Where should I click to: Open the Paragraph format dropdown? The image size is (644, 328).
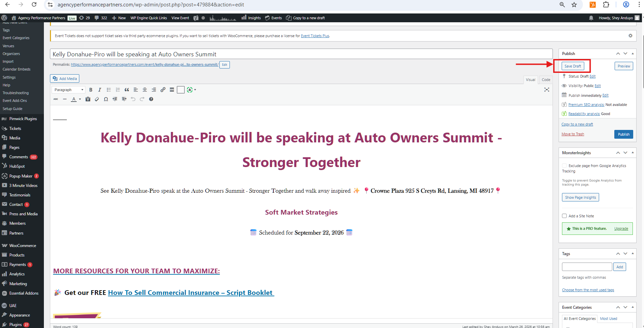[x=69, y=90]
